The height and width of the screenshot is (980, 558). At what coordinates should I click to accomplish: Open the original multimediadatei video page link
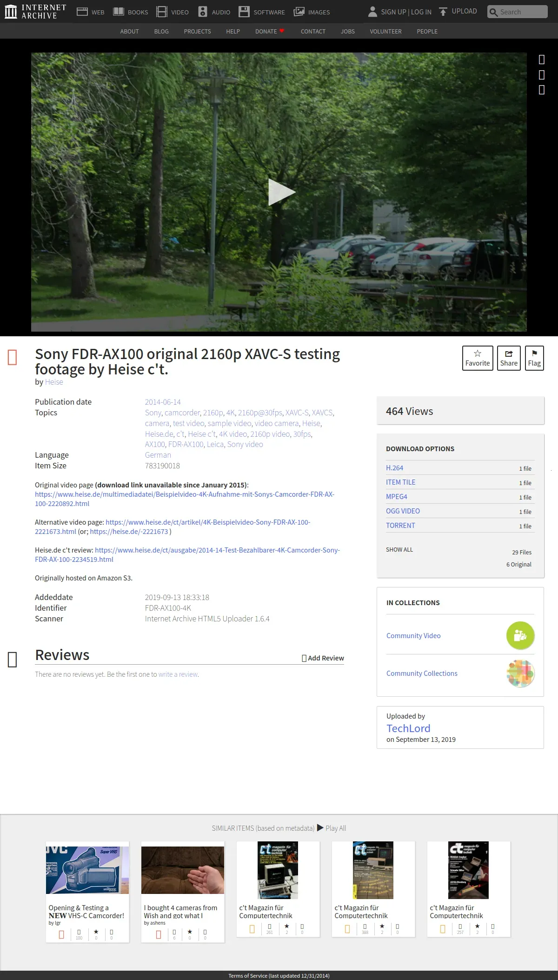coord(185,499)
